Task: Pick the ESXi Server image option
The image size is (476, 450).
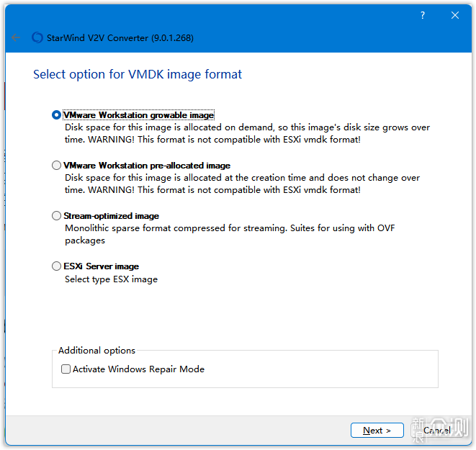Action: point(56,266)
